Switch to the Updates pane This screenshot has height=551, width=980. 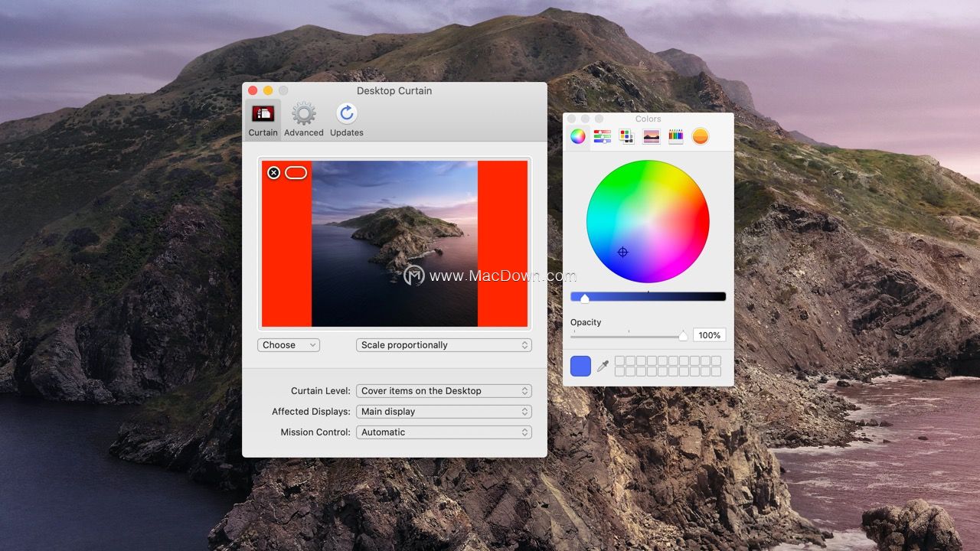(x=346, y=116)
